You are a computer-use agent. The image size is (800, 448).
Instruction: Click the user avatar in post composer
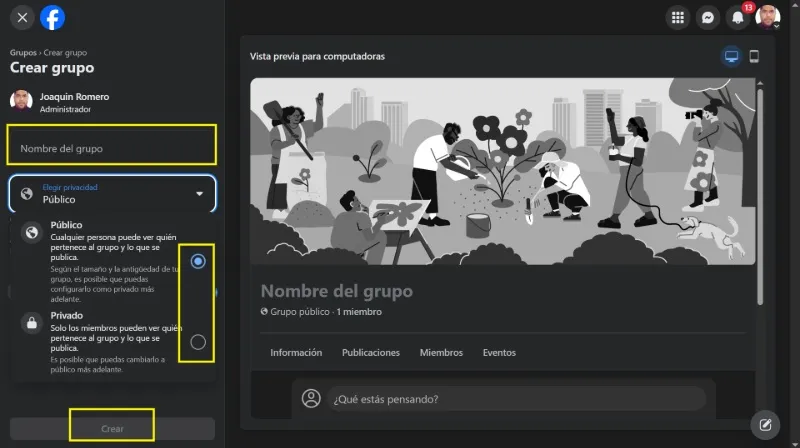[x=311, y=399]
